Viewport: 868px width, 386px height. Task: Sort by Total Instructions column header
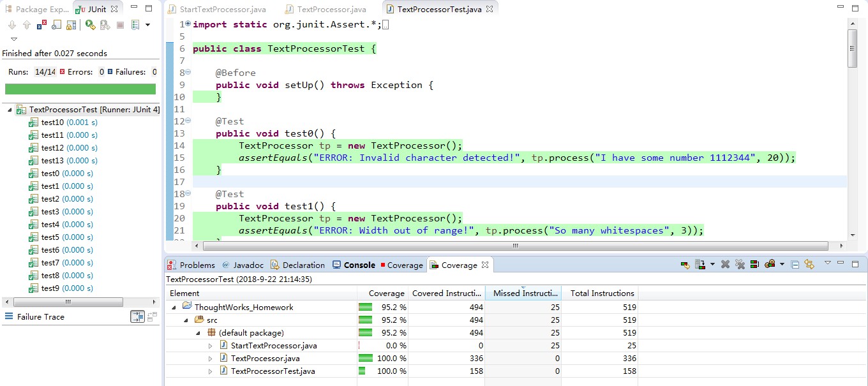point(600,293)
